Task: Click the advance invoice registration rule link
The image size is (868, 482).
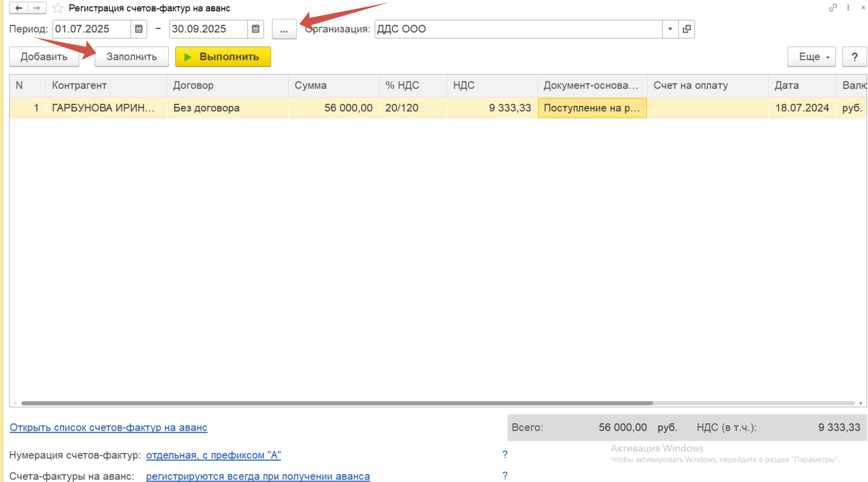Action: point(258,476)
